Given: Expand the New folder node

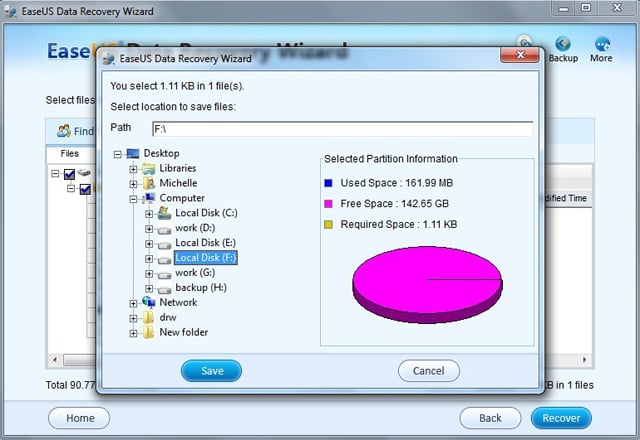Looking at the screenshot, I should click(x=133, y=333).
